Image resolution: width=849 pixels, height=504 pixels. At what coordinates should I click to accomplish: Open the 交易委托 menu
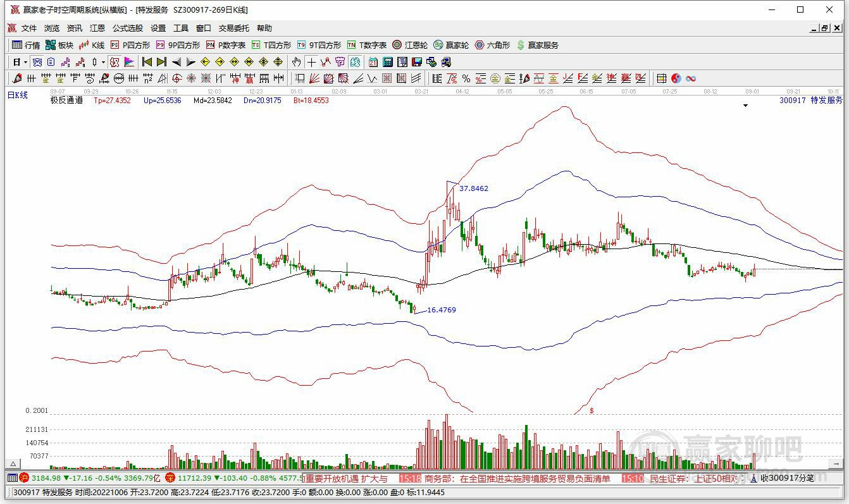click(x=234, y=28)
